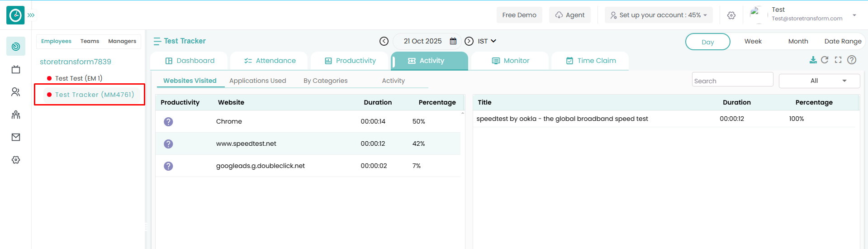Open the users sidebar icon
868x249 pixels.
pyautogui.click(x=16, y=92)
